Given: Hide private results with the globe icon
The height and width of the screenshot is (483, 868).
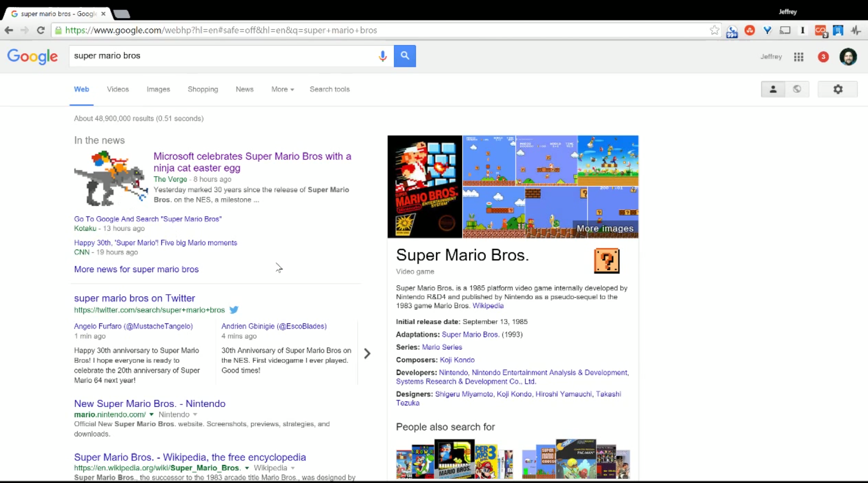Looking at the screenshot, I should click(797, 89).
